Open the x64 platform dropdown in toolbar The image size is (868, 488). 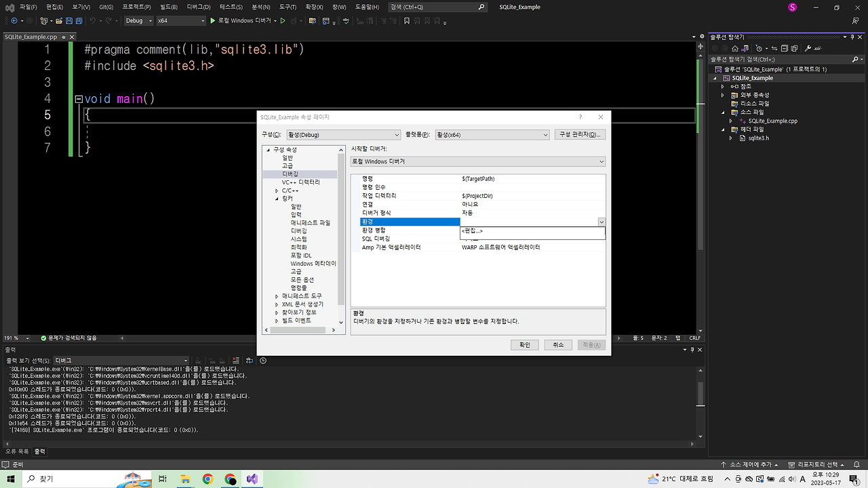point(180,20)
